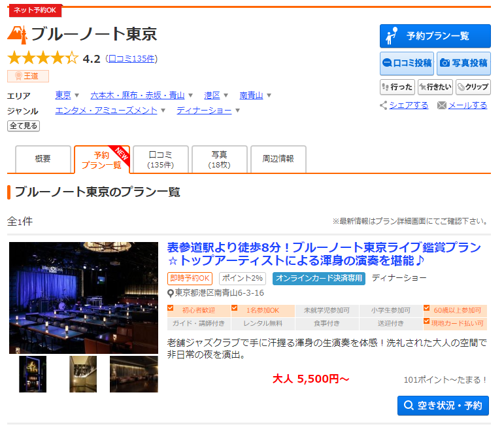Click the 空き状況・予約 button
This screenshot has height=435, width=504.
pyautogui.click(x=443, y=406)
